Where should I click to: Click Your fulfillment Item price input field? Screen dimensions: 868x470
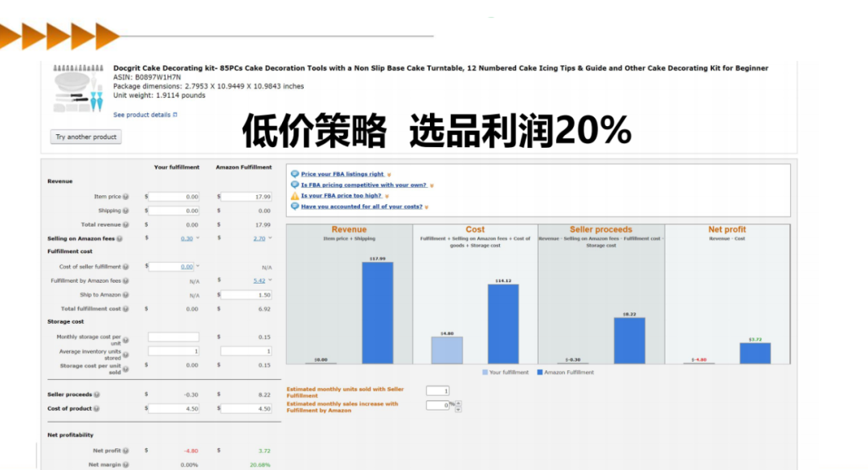(174, 197)
